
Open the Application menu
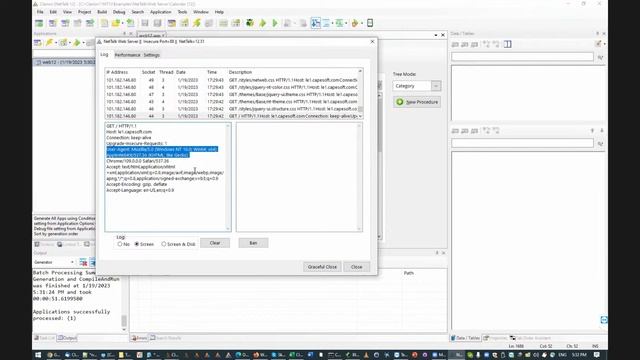[x=160, y=12]
